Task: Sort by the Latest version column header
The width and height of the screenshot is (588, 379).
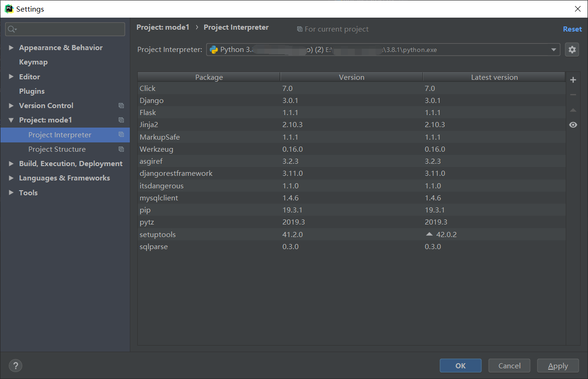Action: [494, 77]
